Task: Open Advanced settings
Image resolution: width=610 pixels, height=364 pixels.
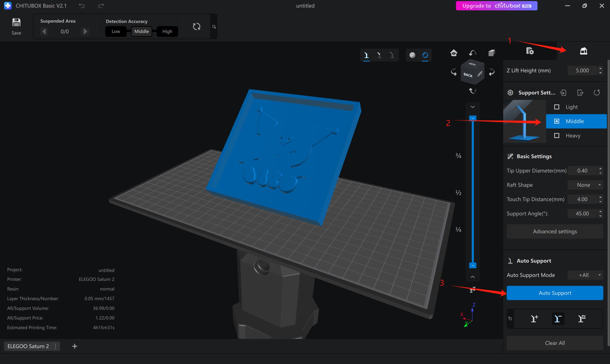Action: 555,231
